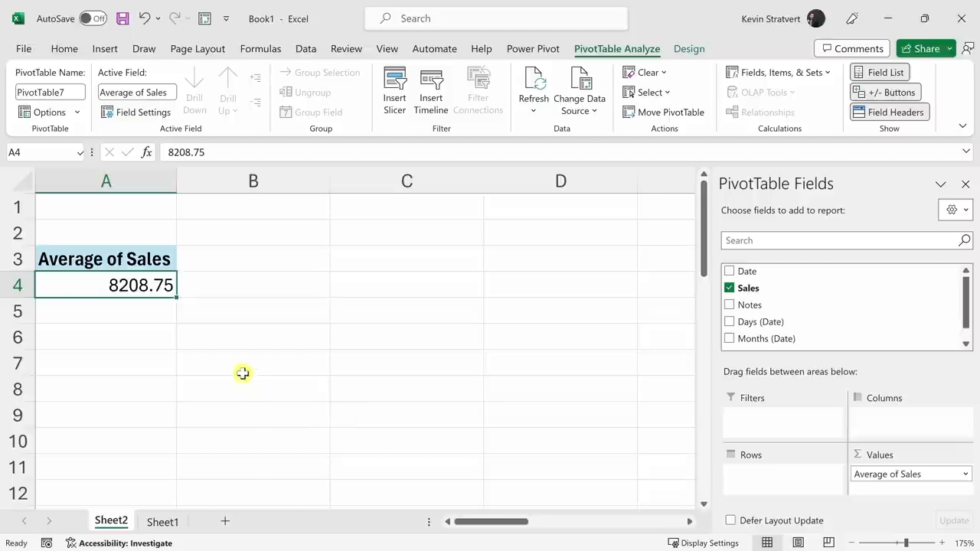Toggle the +/- Buttons display
980x551 pixels.
[885, 93]
